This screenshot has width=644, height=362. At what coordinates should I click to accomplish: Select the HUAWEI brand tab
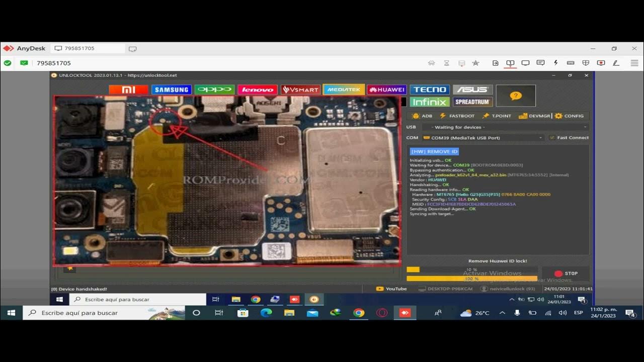[x=386, y=89]
